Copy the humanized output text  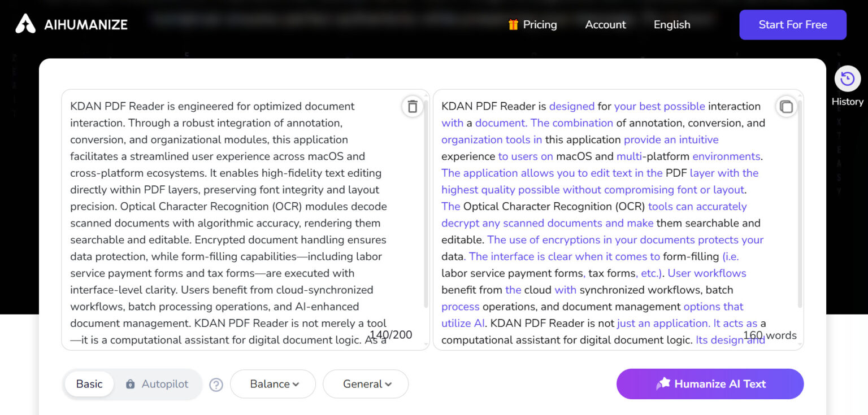click(x=786, y=106)
